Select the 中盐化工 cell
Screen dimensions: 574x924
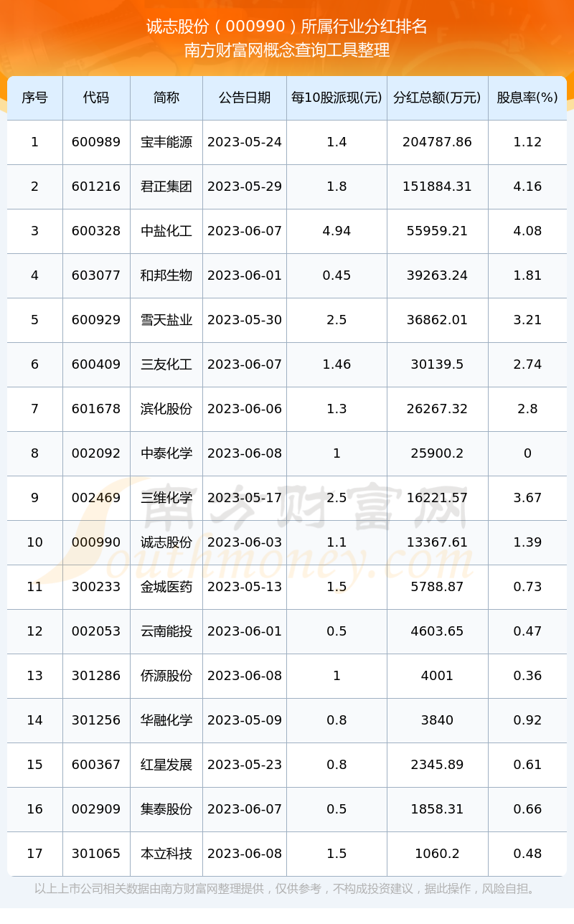[166, 231]
